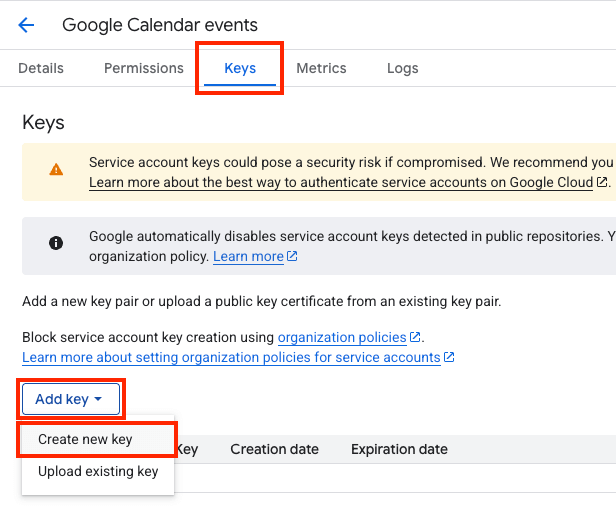
Task: Open the organization policies link
Action: click(x=342, y=338)
